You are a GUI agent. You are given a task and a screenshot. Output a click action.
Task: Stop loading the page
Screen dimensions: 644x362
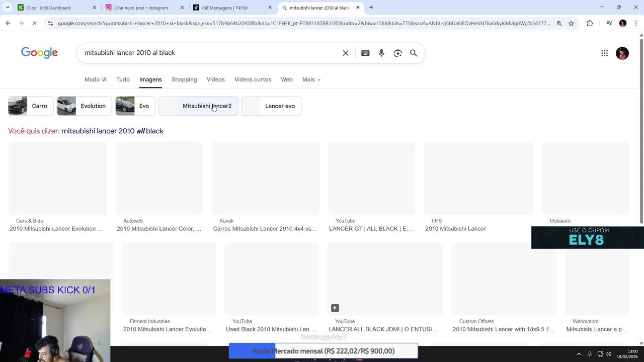(x=35, y=23)
